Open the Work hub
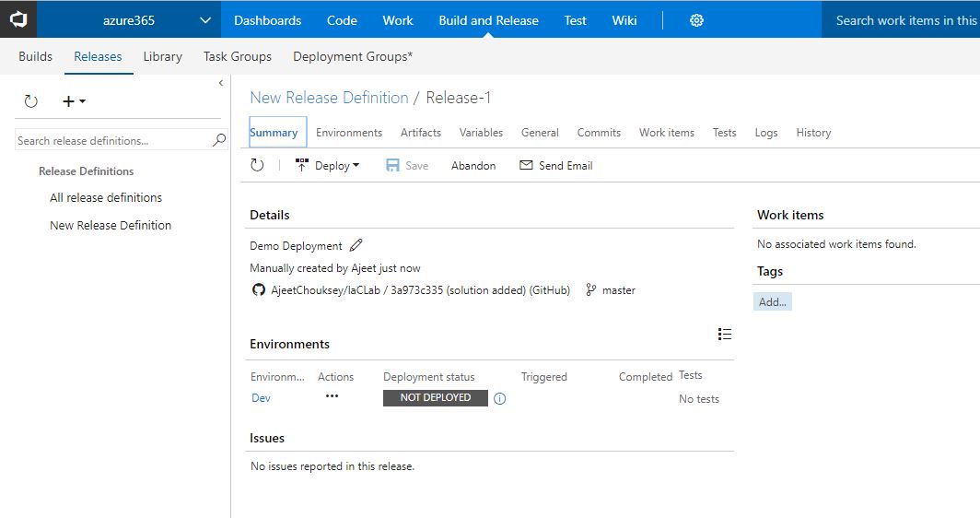This screenshot has width=980, height=518. [398, 20]
